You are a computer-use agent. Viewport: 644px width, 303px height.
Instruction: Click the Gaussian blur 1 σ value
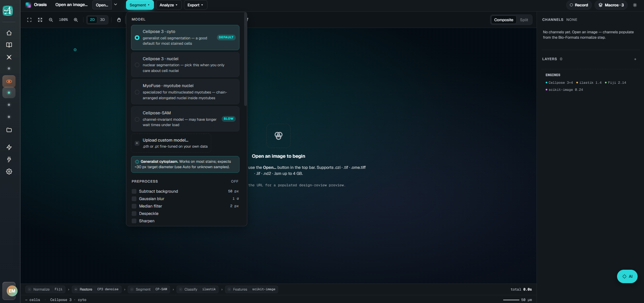[235, 199]
